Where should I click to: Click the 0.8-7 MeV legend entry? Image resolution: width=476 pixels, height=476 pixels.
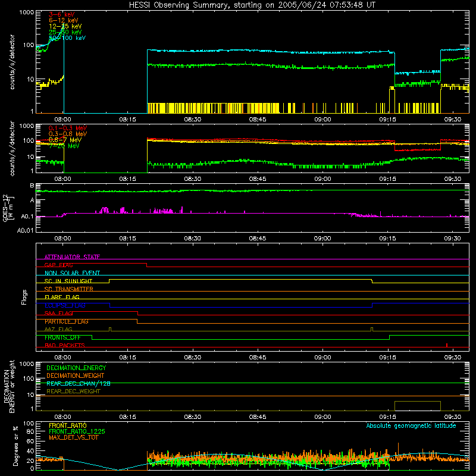[65, 140]
